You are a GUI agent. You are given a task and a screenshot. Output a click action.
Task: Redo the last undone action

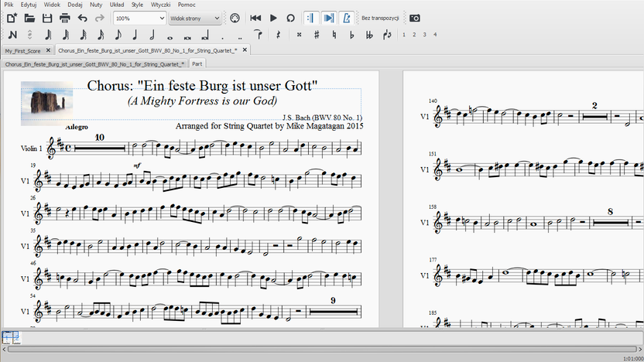tap(100, 18)
